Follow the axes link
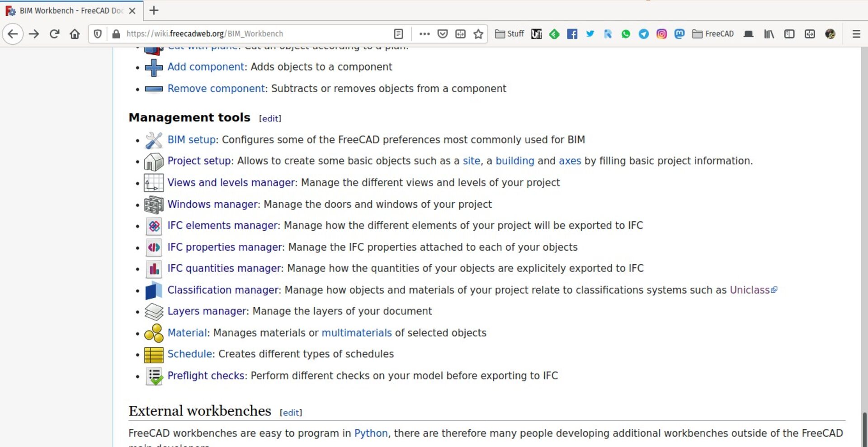 pyautogui.click(x=570, y=161)
